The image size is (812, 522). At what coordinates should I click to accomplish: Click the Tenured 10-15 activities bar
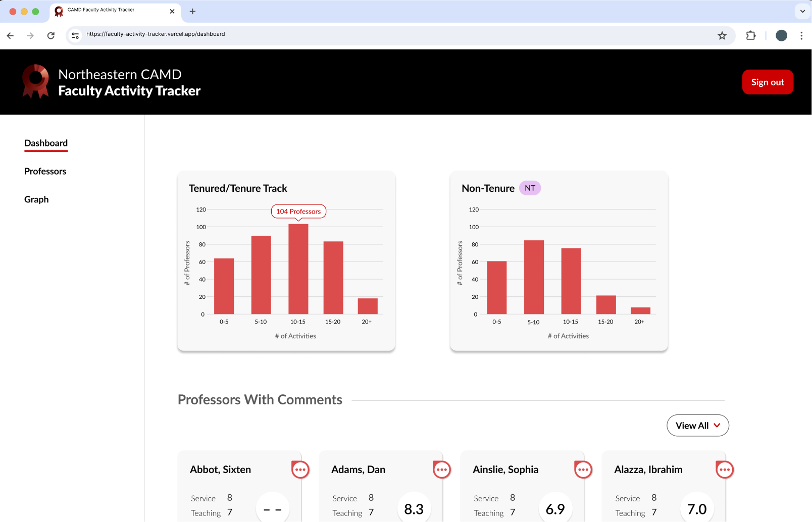coord(298,269)
